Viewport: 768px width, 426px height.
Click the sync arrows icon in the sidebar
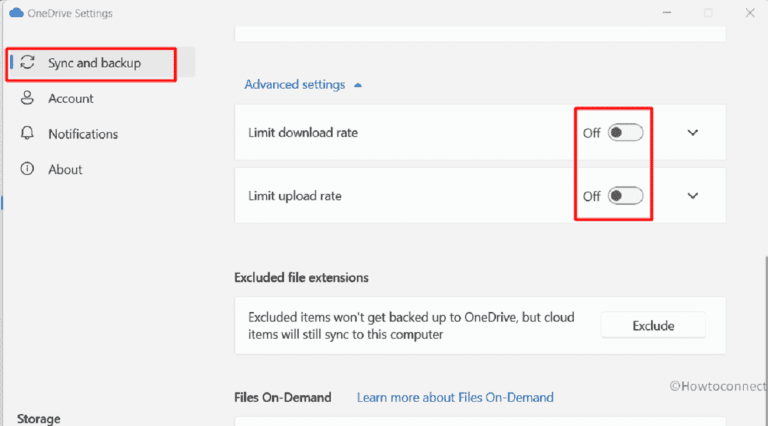coord(27,63)
